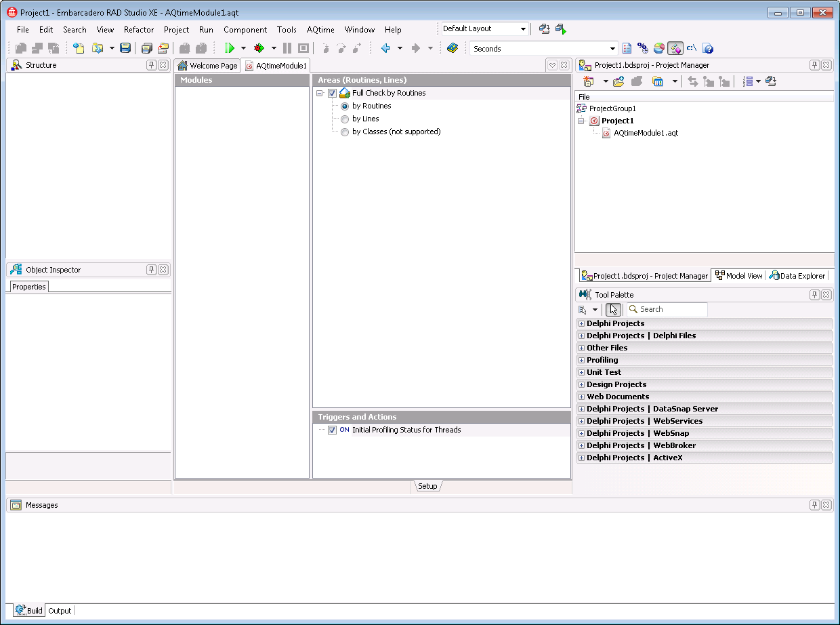Expand the Unit Test palette category
The width and height of the screenshot is (840, 625).
click(581, 373)
